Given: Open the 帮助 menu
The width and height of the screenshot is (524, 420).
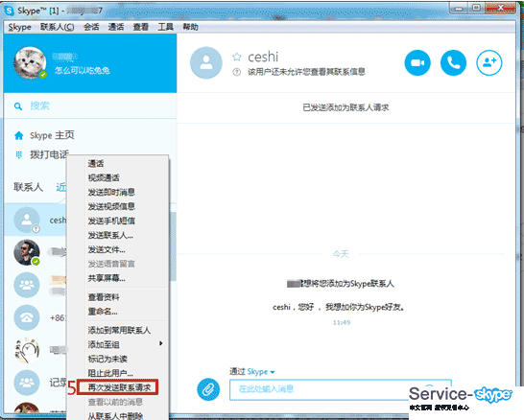Looking at the screenshot, I should point(190,27).
